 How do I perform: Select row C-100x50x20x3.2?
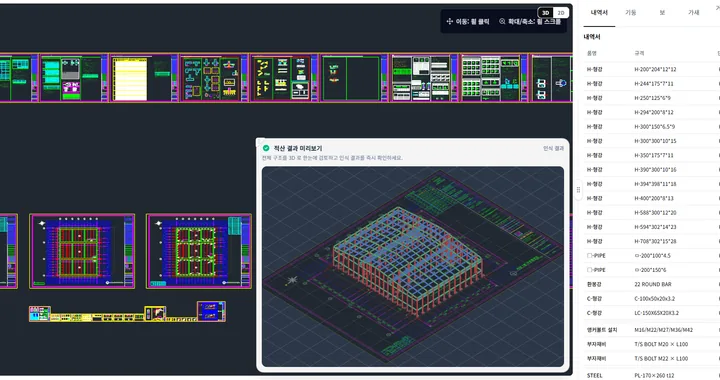(652, 298)
